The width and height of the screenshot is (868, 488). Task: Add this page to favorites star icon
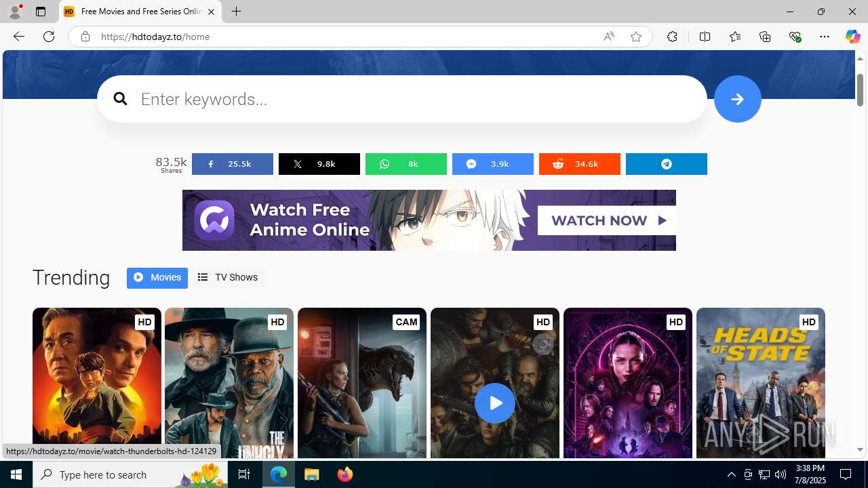pyautogui.click(x=635, y=37)
